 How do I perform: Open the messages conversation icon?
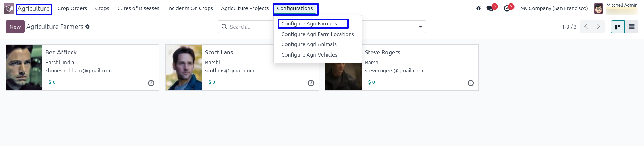coord(490,8)
